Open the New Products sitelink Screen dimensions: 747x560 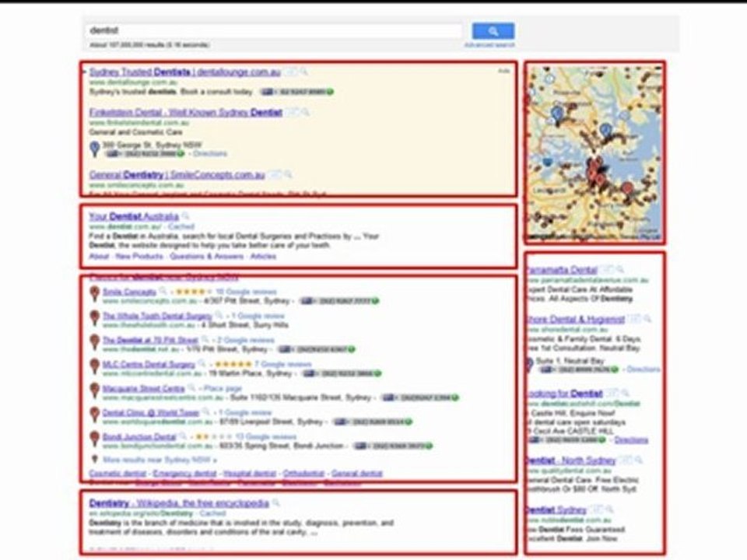139,256
